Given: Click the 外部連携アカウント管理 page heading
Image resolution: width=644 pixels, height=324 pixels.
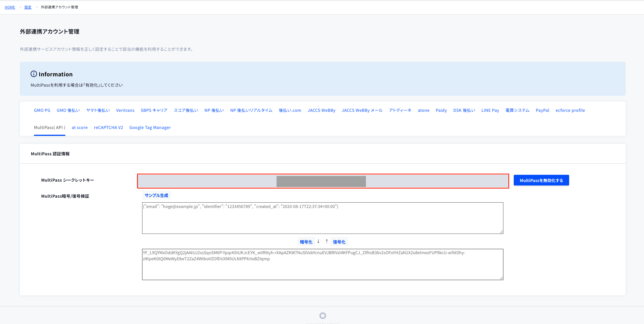Looking at the screenshot, I should [50, 32].
